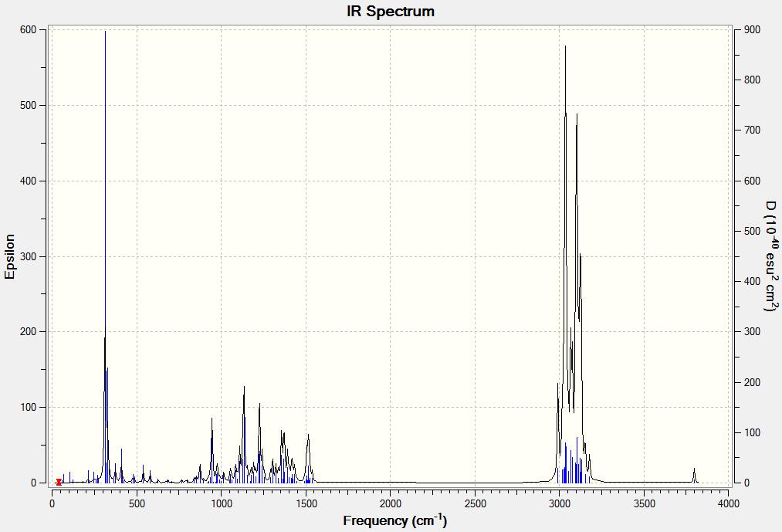Click the red frequency marker near zero
The width and height of the screenshot is (782, 532).
[59, 482]
